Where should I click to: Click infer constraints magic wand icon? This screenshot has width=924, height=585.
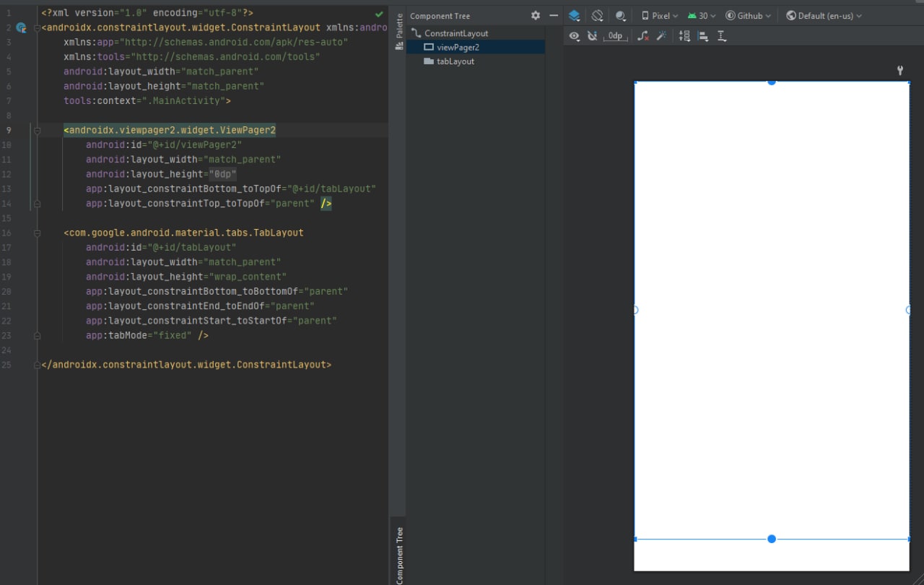coord(661,36)
